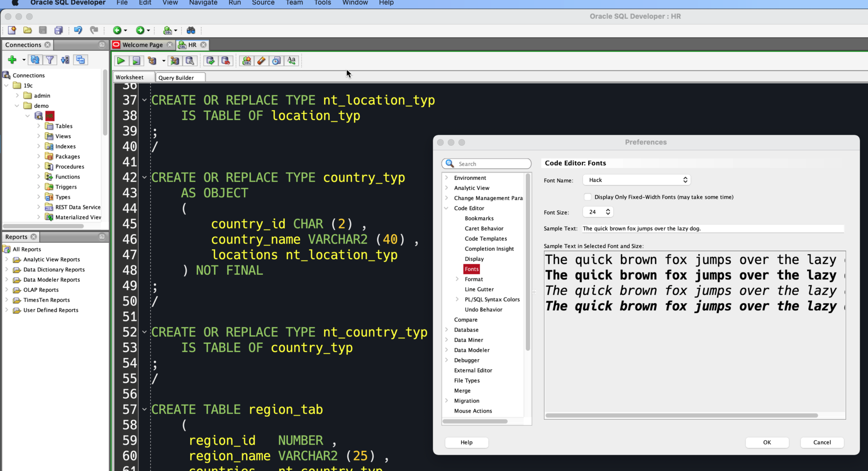Select the Run Script icon in worksheet toolbar
The image size is (868, 471).
coord(136,61)
